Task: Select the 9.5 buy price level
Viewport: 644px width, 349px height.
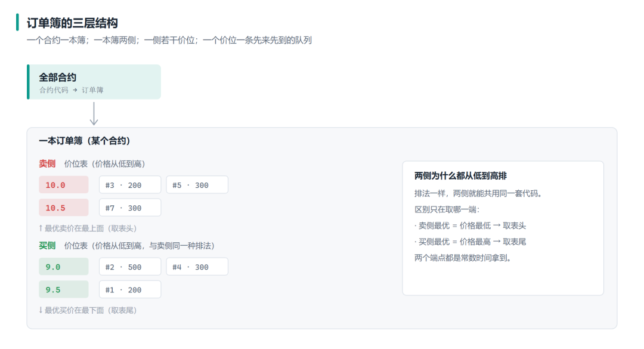Action: coord(64,289)
